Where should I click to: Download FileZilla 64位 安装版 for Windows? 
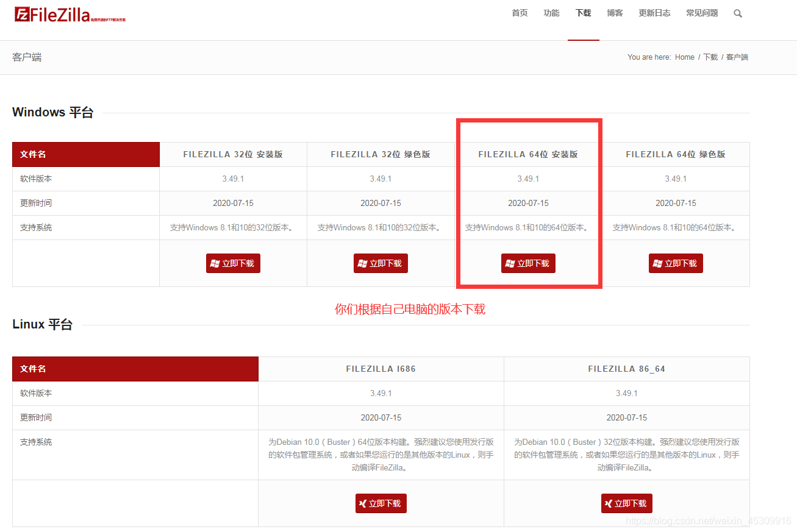(x=528, y=263)
